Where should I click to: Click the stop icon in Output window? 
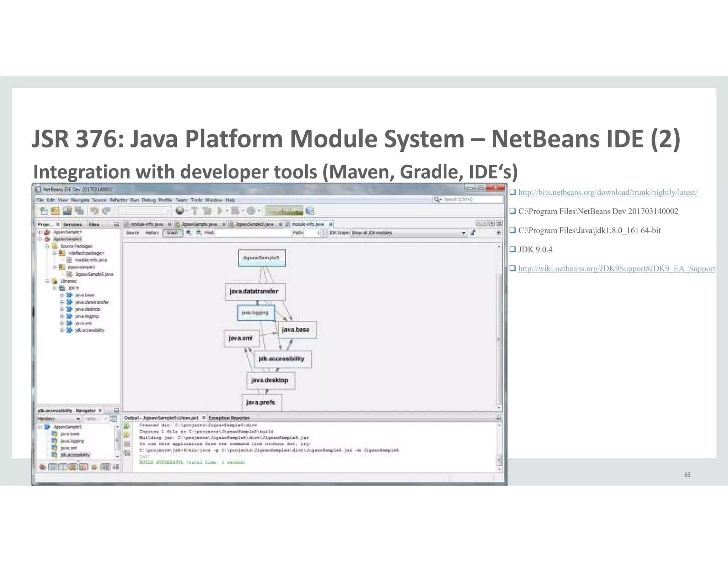(127, 444)
